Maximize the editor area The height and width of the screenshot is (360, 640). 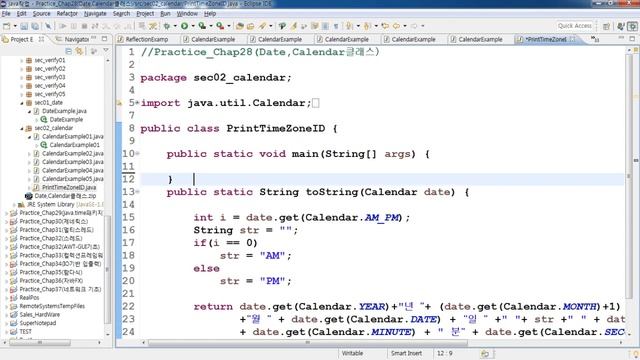click(632, 39)
